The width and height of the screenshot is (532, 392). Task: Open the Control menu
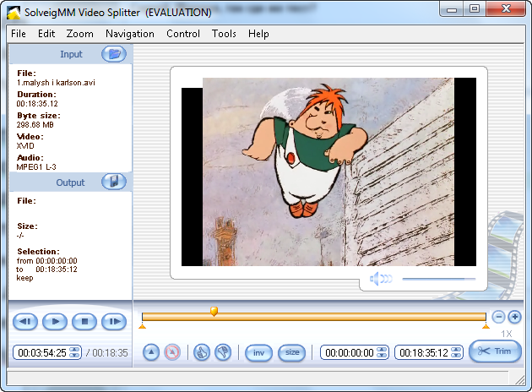pyautogui.click(x=183, y=34)
